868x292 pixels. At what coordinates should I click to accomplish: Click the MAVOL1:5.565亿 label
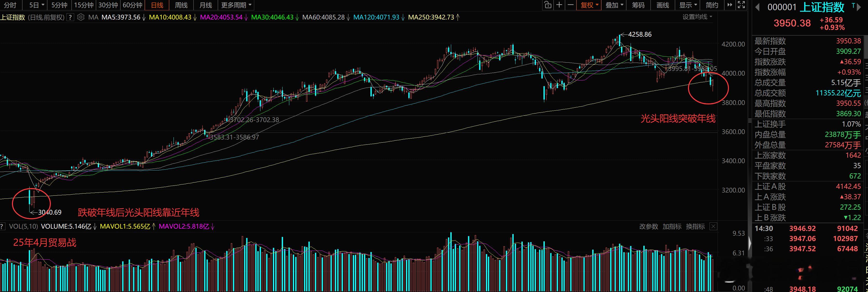[x=125, y=227]
